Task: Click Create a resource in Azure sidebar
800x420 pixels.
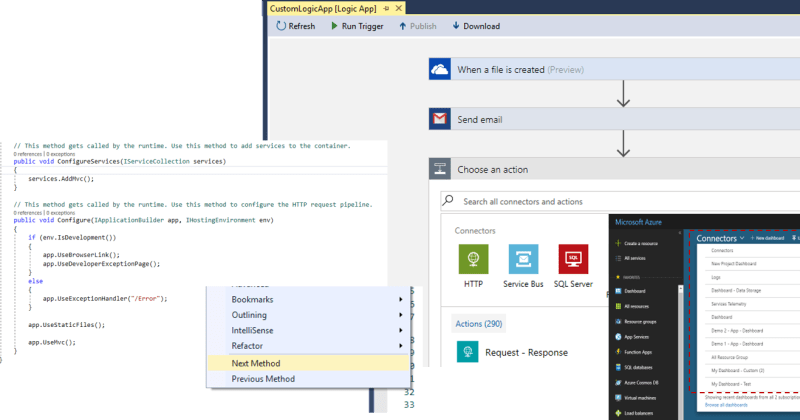Action: pos(647,244)
